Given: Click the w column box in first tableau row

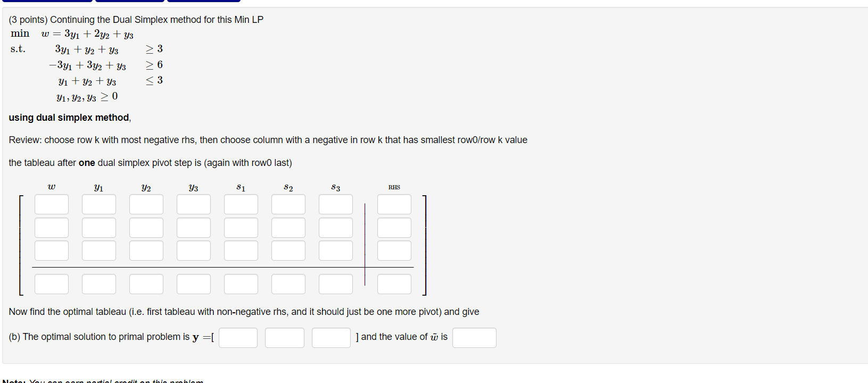Looking at the screenshot, I should [51, 204].
